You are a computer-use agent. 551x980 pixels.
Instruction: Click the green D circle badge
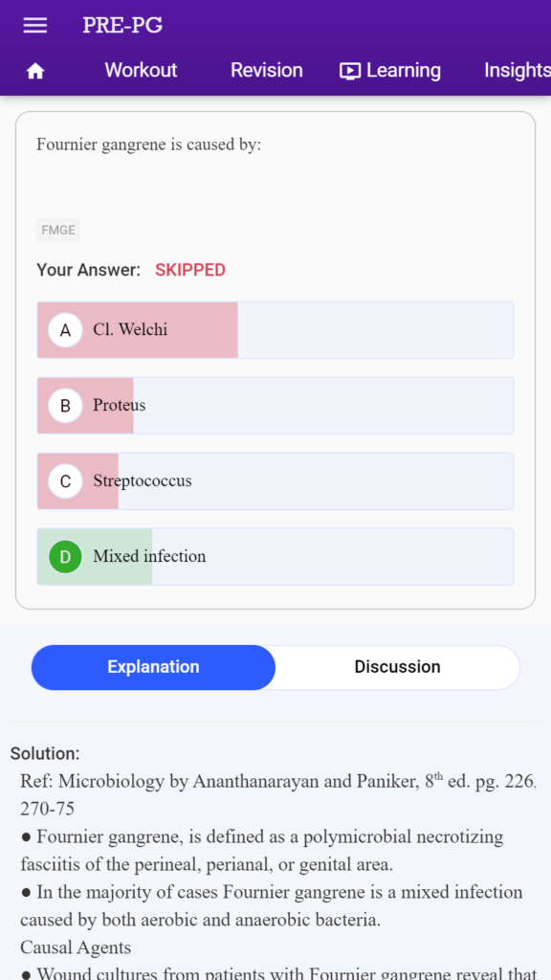pos(65,557)
